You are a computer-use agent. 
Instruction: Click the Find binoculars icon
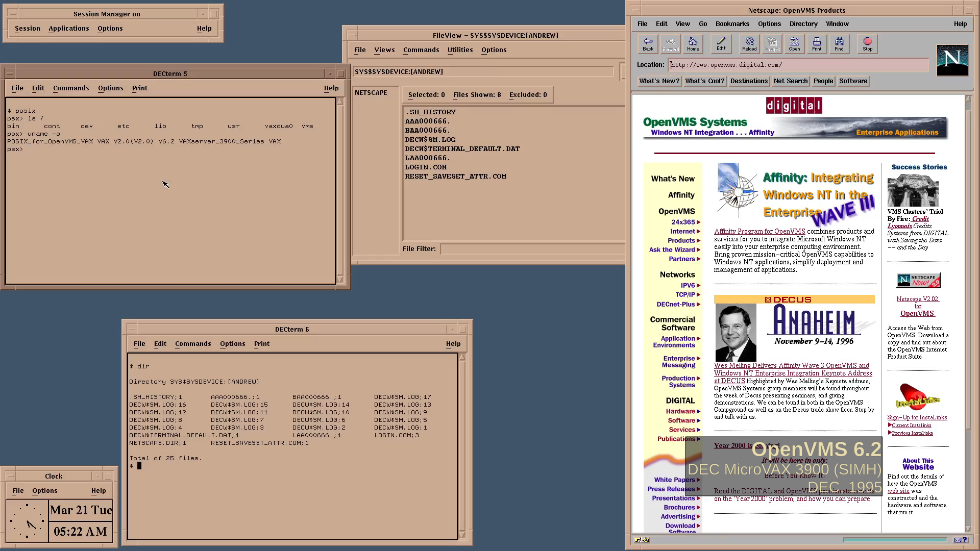pos(839,44)
